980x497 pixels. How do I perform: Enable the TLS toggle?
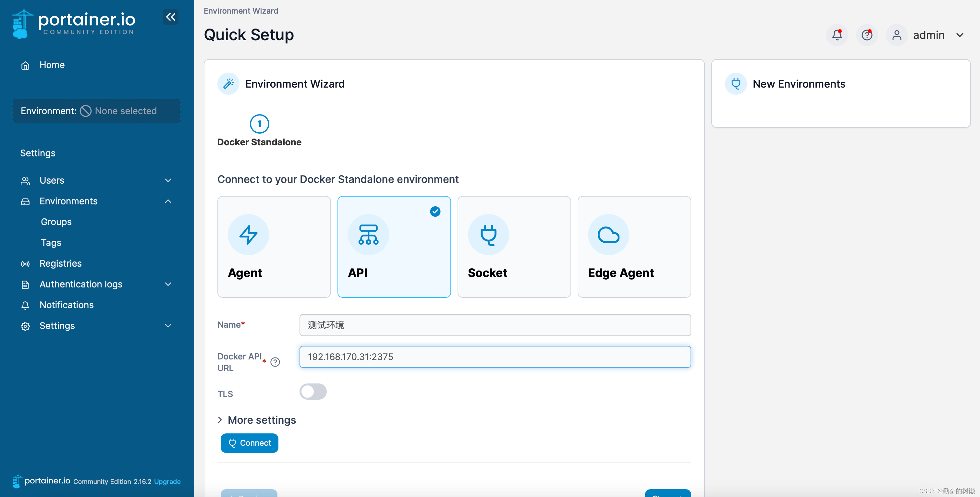point(313,392)
